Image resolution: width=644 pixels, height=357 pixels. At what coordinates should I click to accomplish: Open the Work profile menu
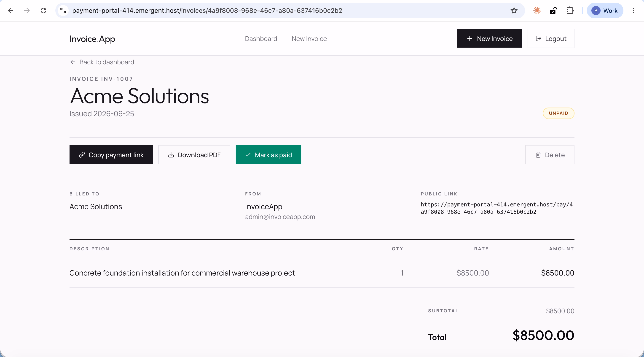click(x=605, y=11)
